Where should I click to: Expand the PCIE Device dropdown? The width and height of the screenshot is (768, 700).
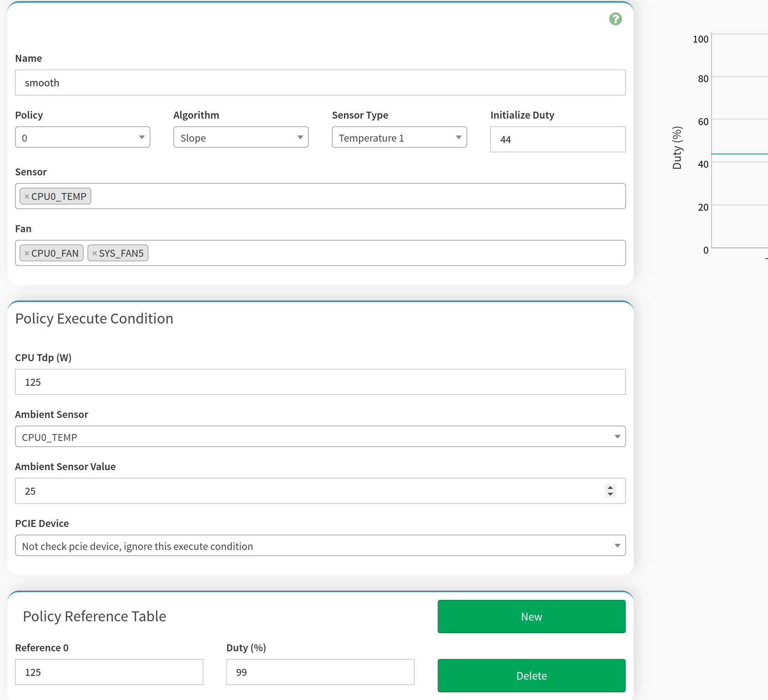(320, 546)
